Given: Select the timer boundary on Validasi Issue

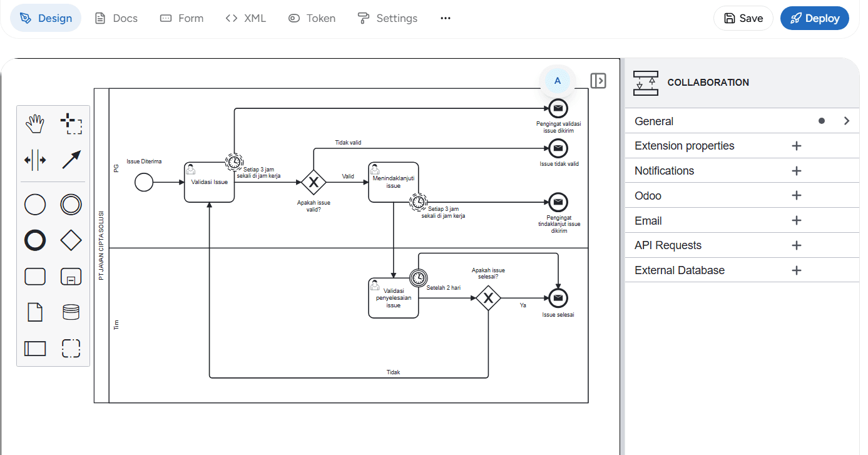Looking at the screenshot, I should tap(234, 162).
